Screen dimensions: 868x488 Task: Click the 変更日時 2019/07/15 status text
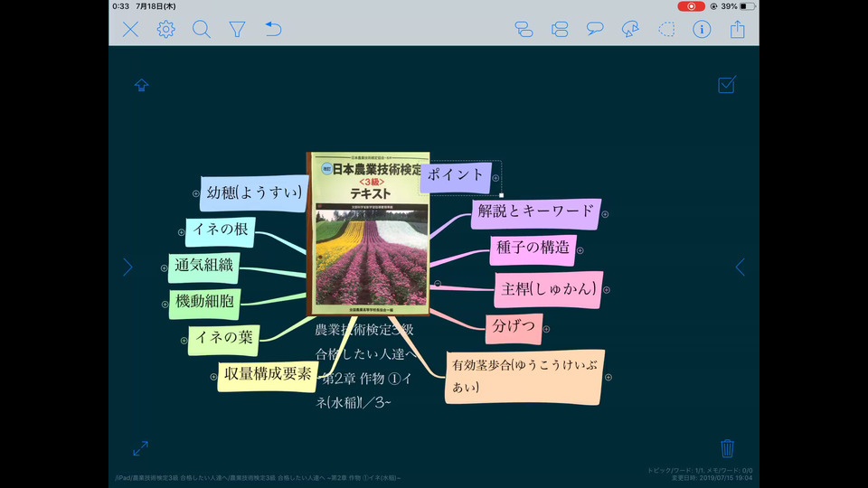coord(712,477)
